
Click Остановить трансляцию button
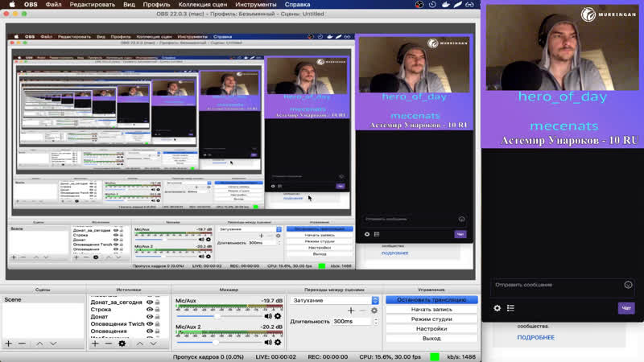coord(431,300)
